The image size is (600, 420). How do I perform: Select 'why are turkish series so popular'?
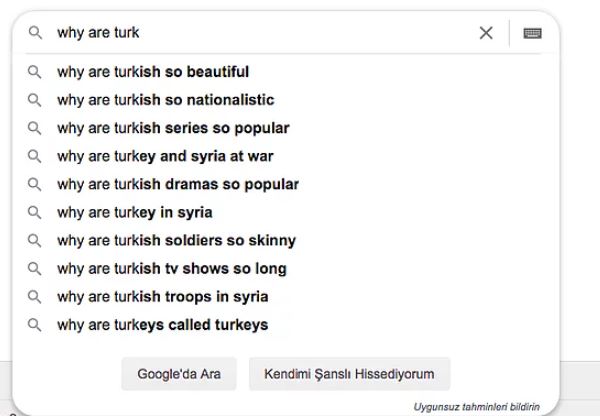point(173,128)
